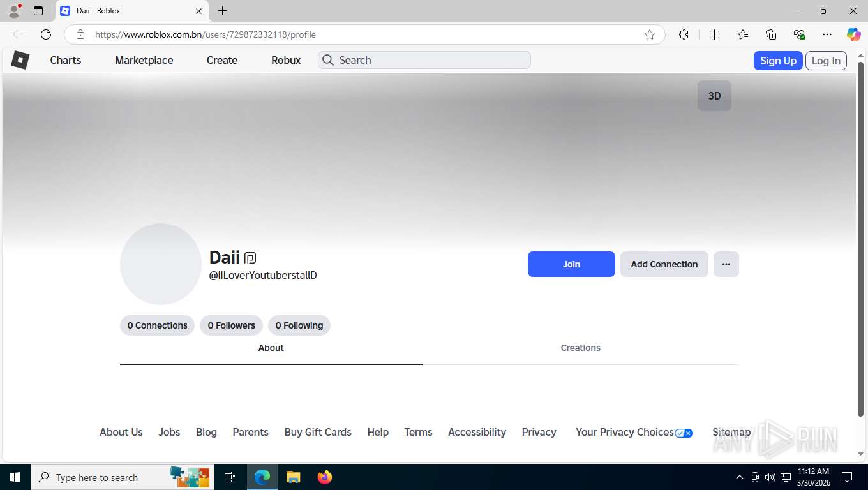Screen dimensions: 868x490
Task: Click the Add Connection button
Action: click(664, 264)
